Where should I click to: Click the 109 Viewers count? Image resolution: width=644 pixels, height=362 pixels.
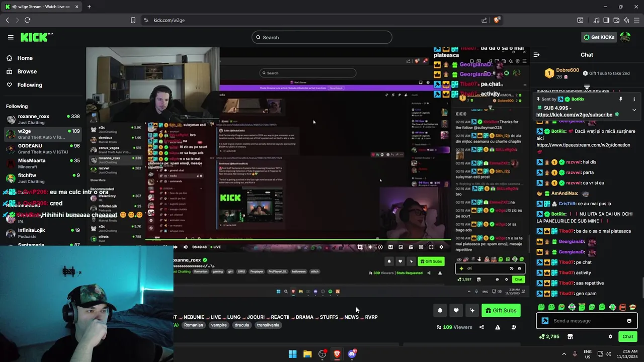pyautogui.click(x=454, y=327)
